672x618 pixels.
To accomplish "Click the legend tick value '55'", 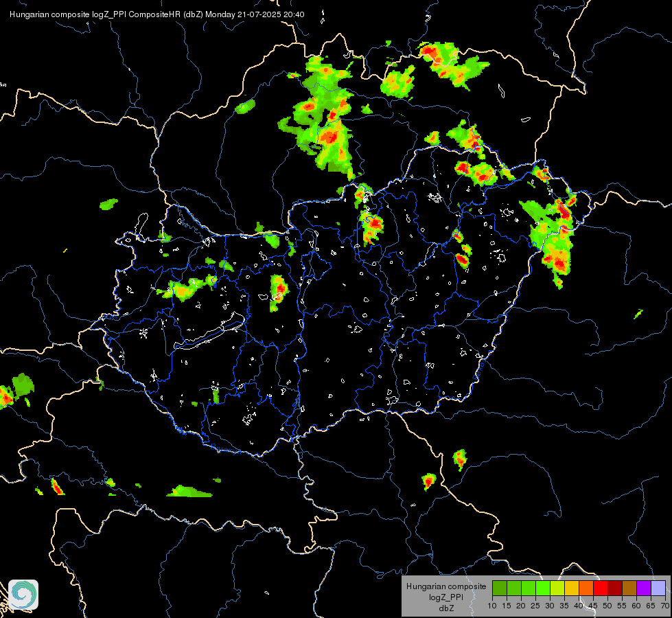I will click(x=622, y=606).
